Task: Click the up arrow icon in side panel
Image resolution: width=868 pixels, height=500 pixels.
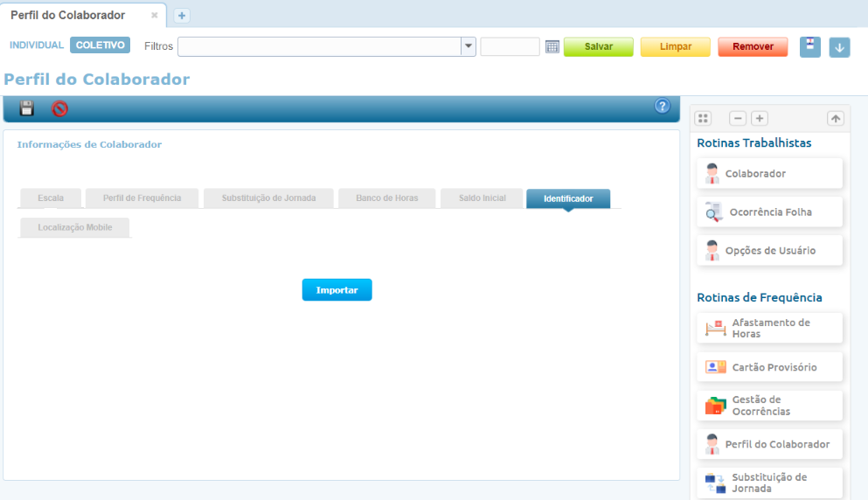Action: pyautogui.click(x=835, y=118)
